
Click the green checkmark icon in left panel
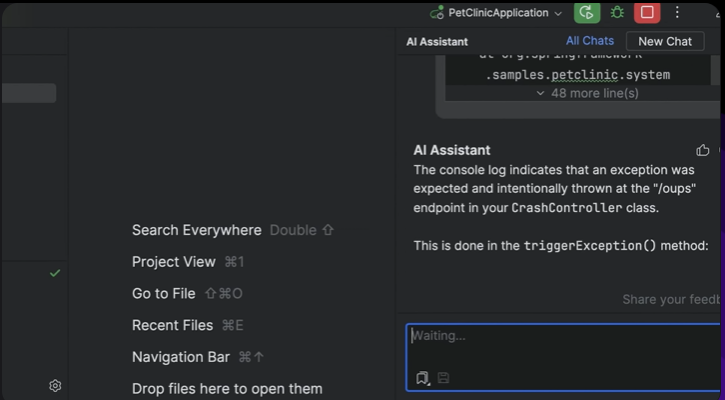click(55, 273)
